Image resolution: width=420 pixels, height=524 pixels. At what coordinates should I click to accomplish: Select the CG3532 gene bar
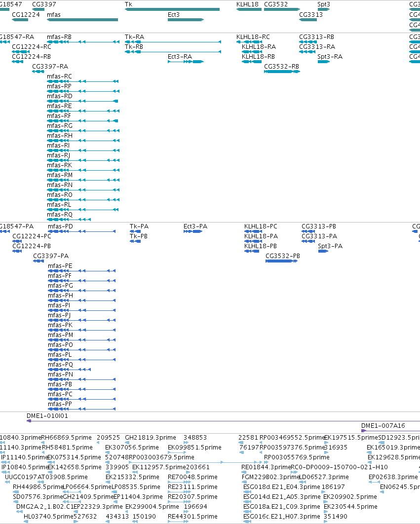click(282, 9)
